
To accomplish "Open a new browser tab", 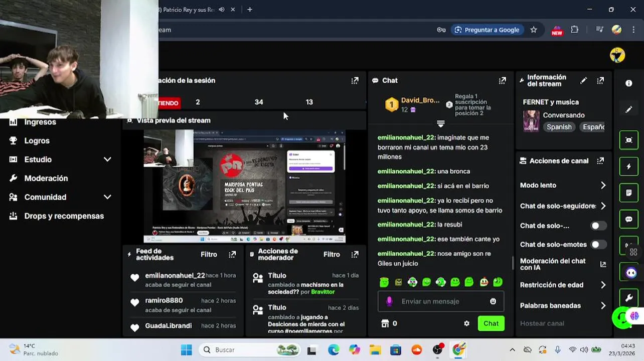I will click(249, 10).
